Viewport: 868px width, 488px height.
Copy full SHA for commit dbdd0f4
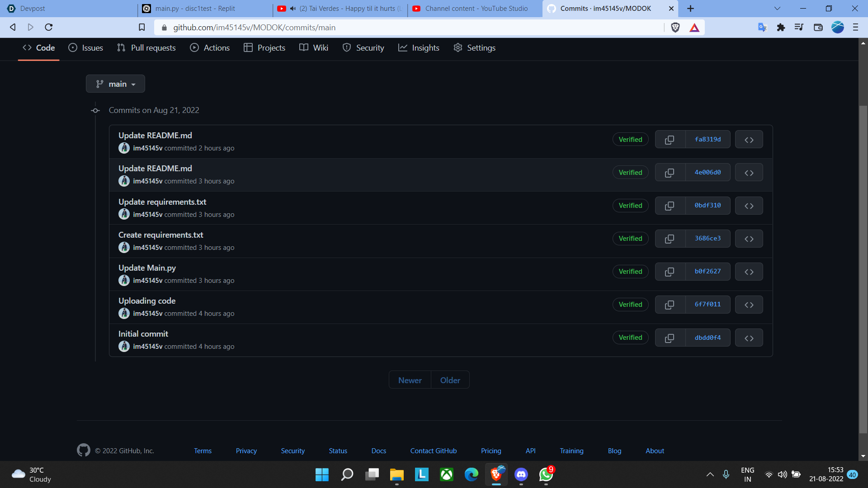click(670, 338)
